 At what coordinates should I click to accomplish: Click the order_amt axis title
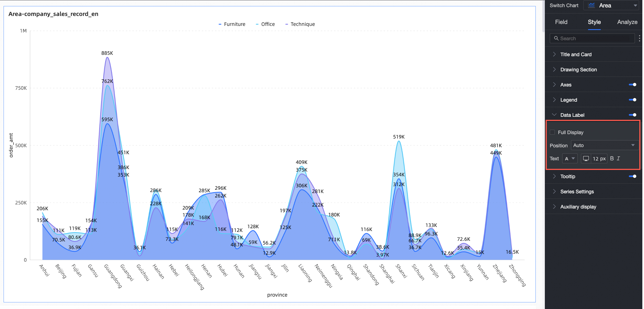tap(11, 145)
